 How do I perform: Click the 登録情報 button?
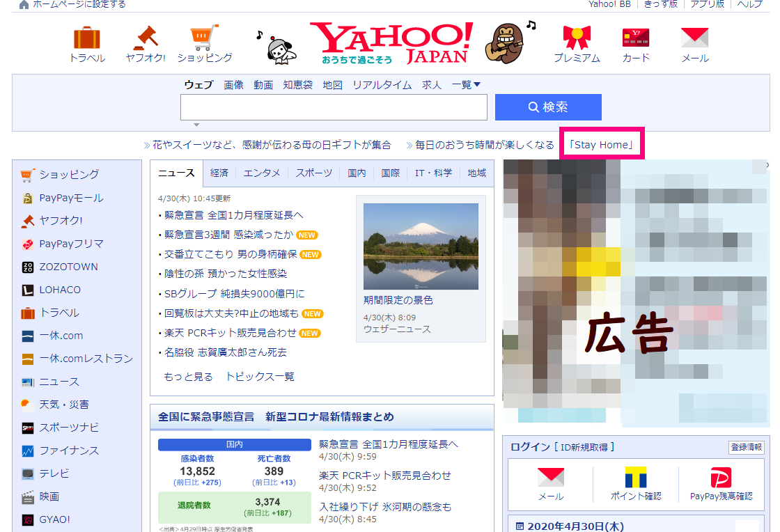746,447
